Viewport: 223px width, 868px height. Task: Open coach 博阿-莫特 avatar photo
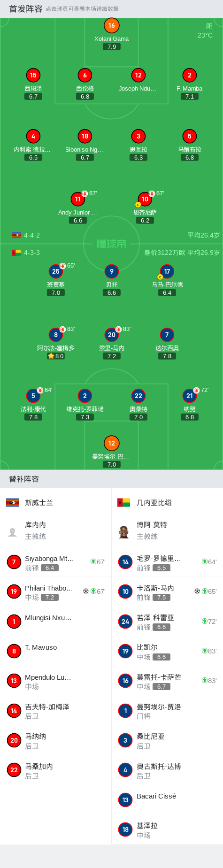click(x=124, y=531)
